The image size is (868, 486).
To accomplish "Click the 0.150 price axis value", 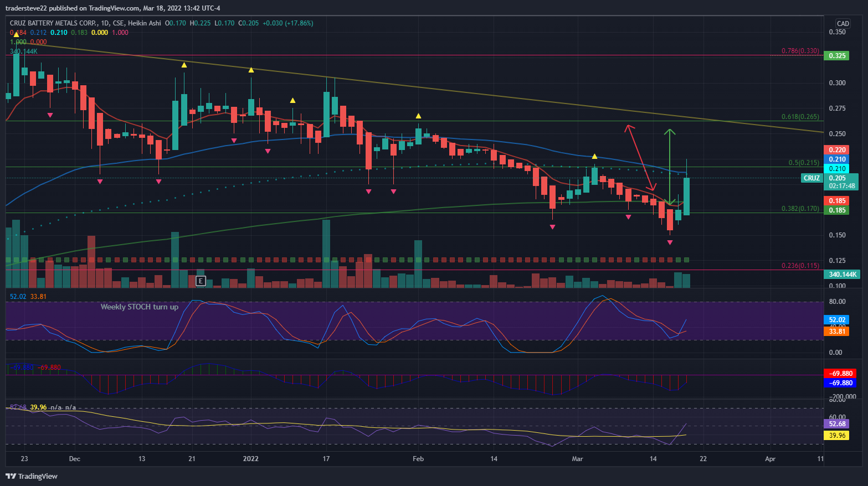I will (837, 235).
